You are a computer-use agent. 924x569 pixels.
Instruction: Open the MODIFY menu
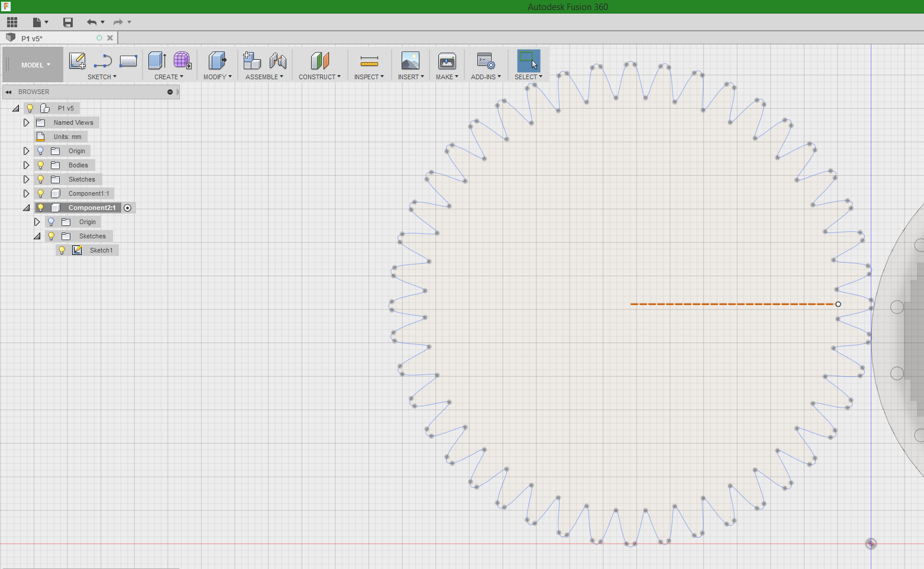(217, 77)
